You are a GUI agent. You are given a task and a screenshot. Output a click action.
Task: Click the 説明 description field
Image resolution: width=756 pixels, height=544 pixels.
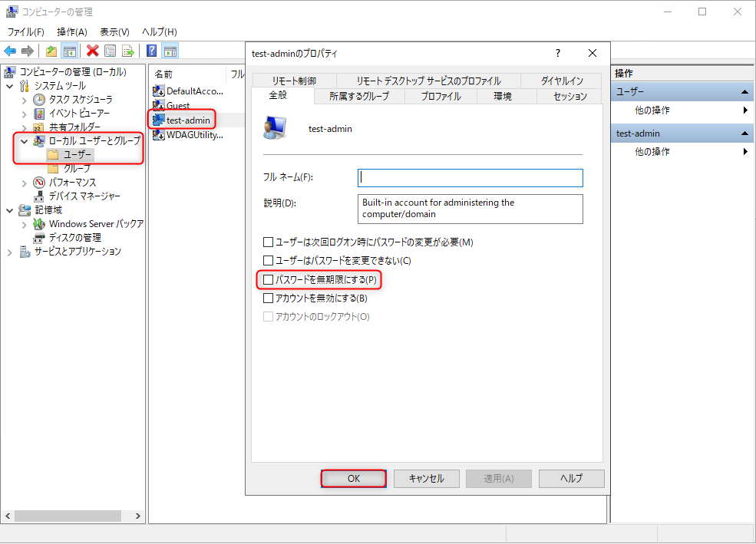[470, 209]
